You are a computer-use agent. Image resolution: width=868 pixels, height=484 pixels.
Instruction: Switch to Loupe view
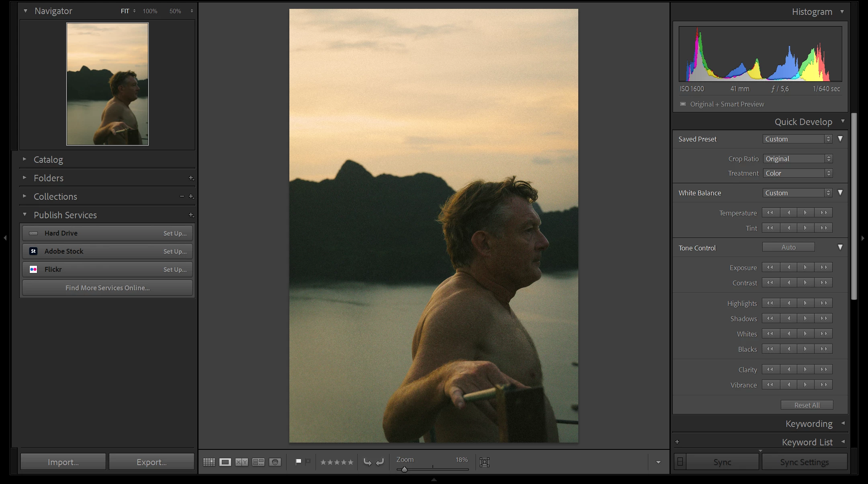click(225, 462)
